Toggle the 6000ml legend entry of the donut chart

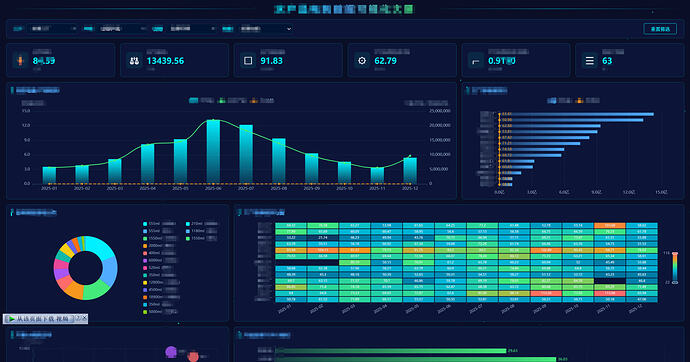[x=160, y=260]
